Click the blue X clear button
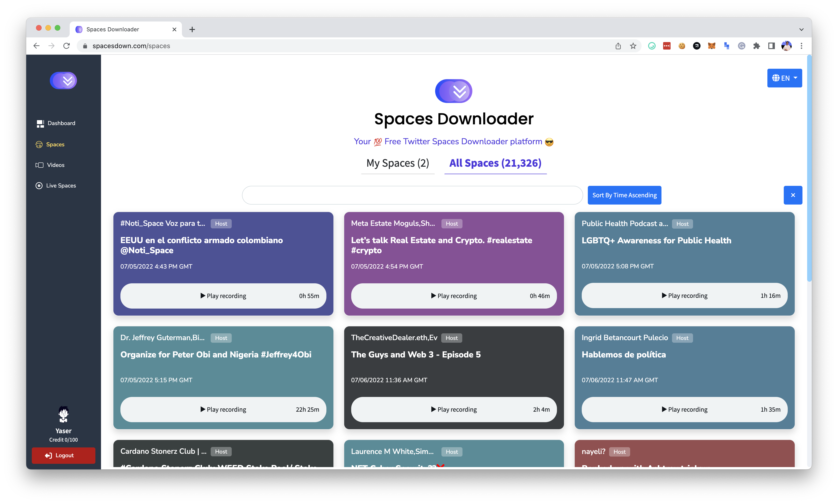 792,195
